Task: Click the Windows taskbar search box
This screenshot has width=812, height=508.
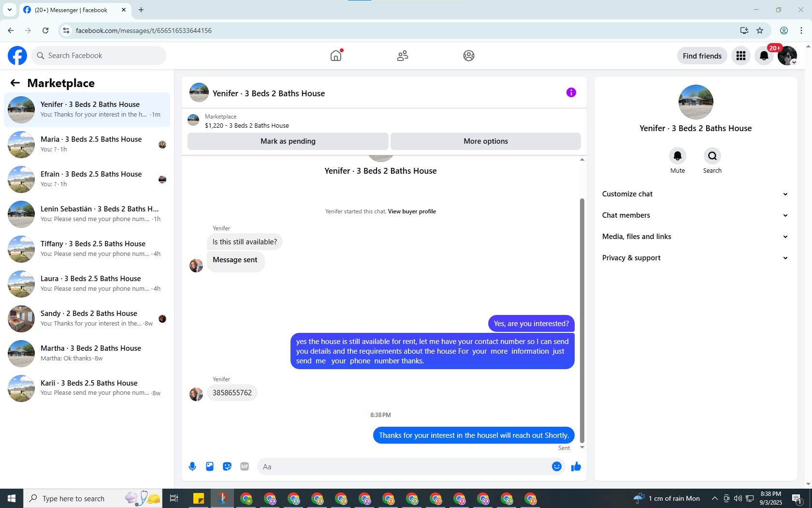Action: pyautogui.click(x=92, y=498)
